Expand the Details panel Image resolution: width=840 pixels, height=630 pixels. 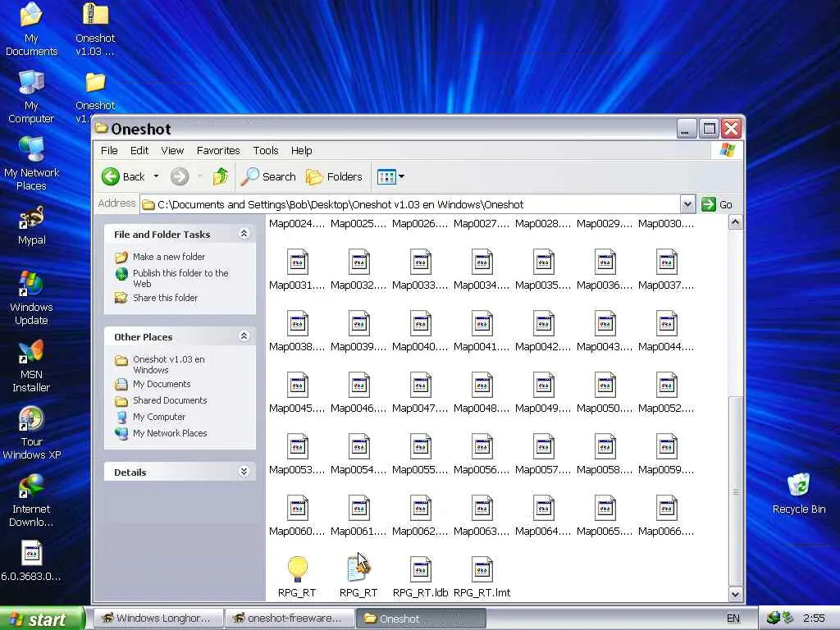click(244, 472)
